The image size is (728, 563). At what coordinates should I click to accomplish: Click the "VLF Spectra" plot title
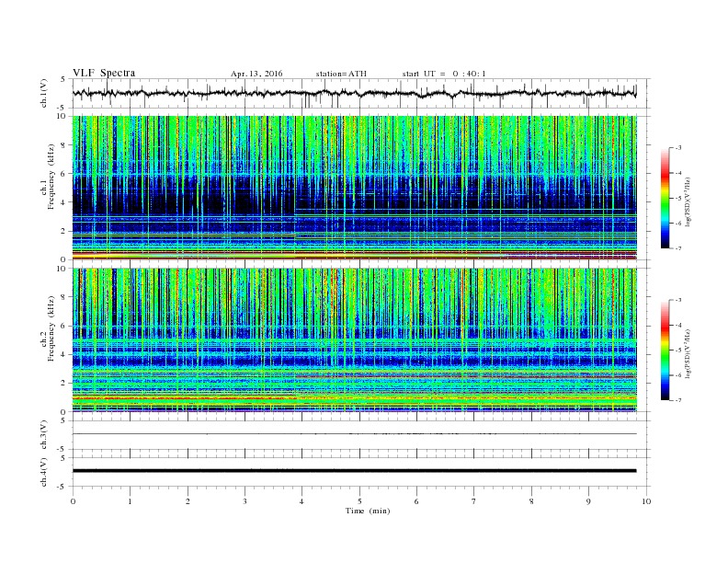pyautogui.click(x=104, y=73)
